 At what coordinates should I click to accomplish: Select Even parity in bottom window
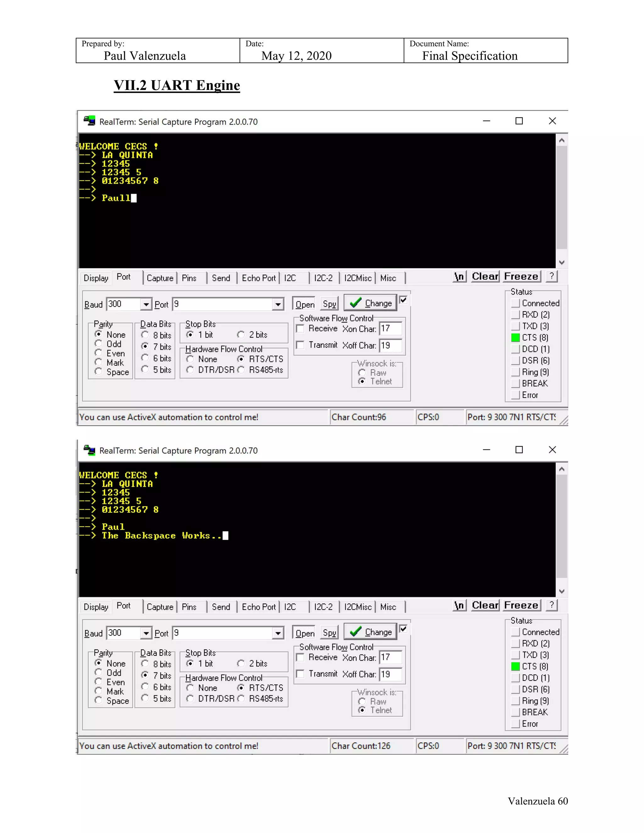point(98,681)
